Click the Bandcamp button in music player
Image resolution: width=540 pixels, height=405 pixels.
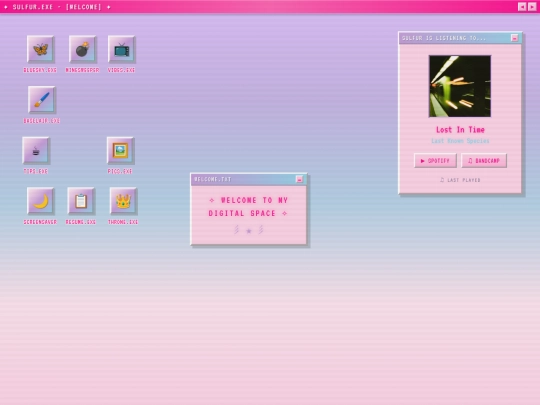click(x=484, y=161)
